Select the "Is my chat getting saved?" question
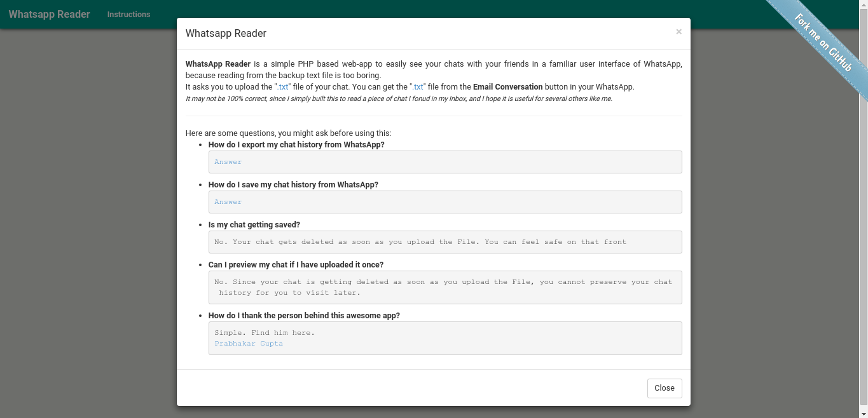The image size is (868, 418). [254, 225]
